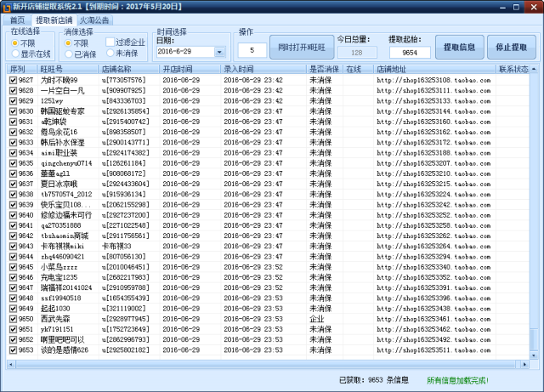
Task: Click the 已获取 9653 条信息 status
Action: click(x=374, y=380)
